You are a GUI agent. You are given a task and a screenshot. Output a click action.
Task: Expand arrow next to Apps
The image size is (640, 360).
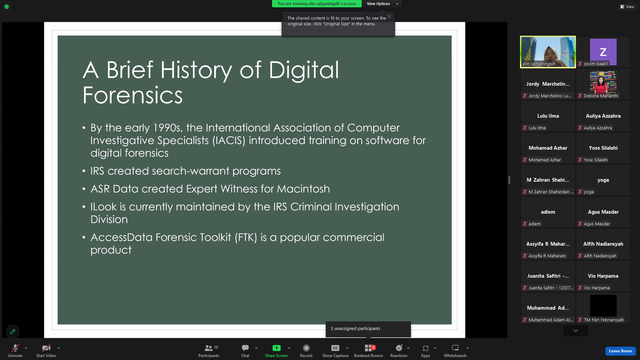coord(435,348)
